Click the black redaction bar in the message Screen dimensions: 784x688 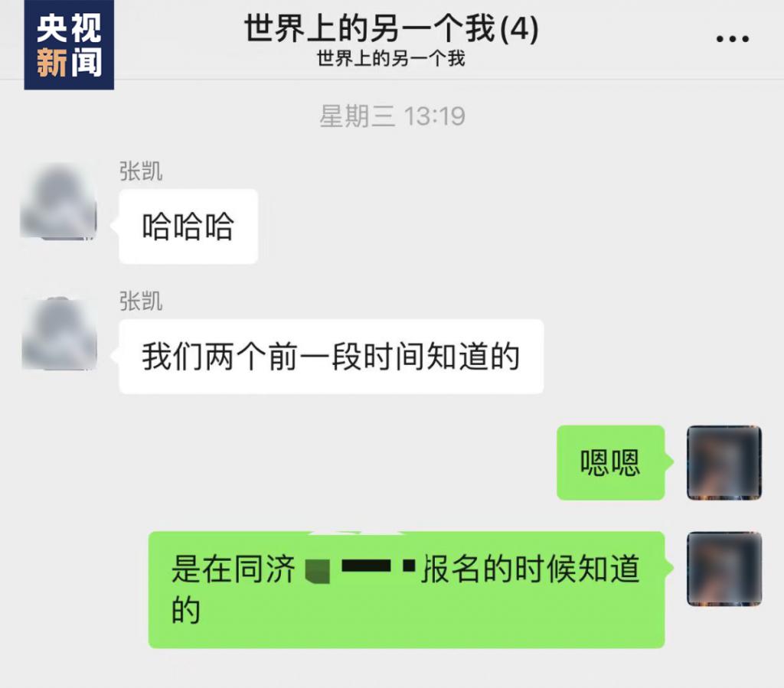coord(366,566)
